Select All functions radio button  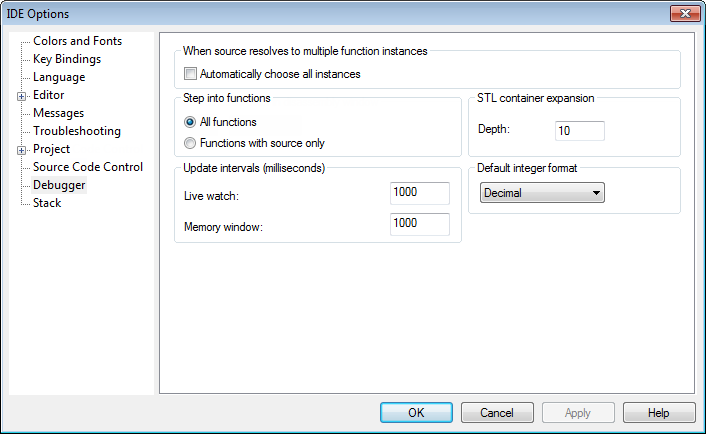[190, 122]
